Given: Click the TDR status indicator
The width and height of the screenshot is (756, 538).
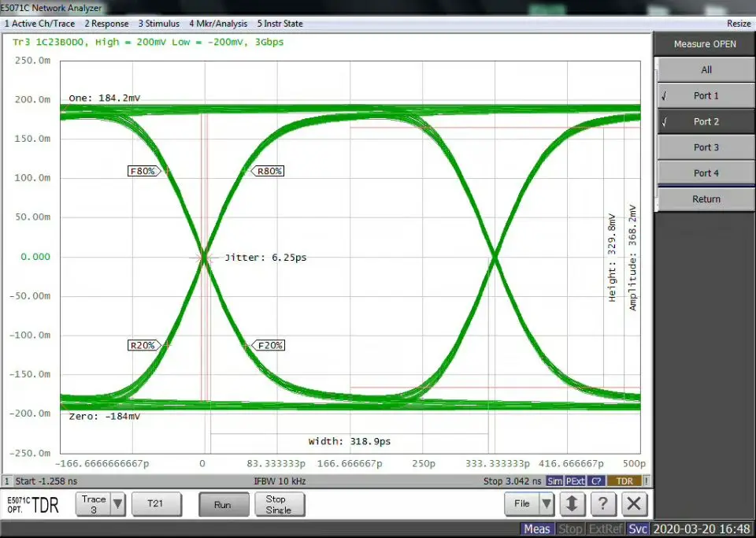Looking at the screenshot, I should point(624,480).
